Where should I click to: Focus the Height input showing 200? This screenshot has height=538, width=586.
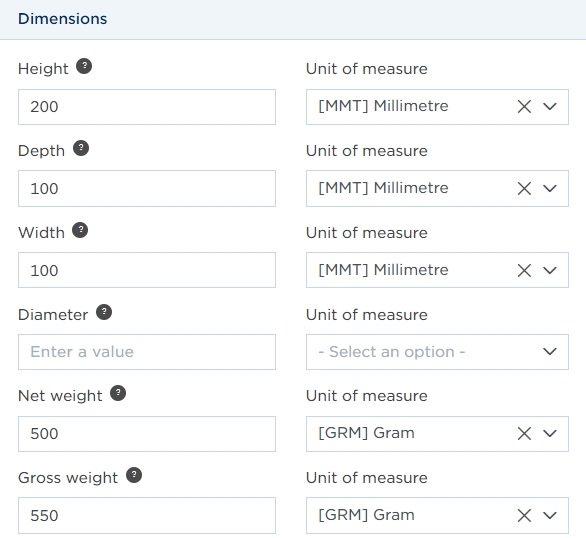[x=147, y=107]
